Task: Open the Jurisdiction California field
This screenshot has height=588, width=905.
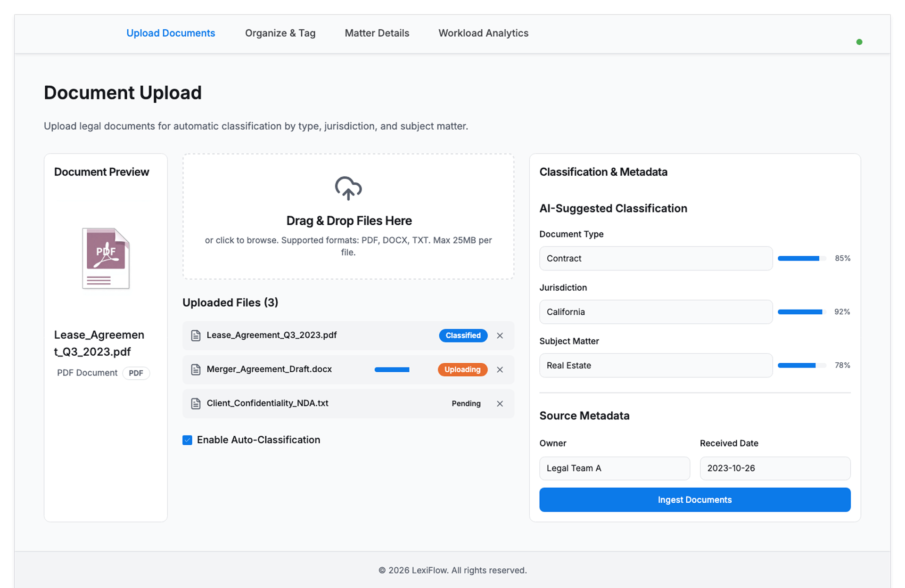Action: pos(655,312)
